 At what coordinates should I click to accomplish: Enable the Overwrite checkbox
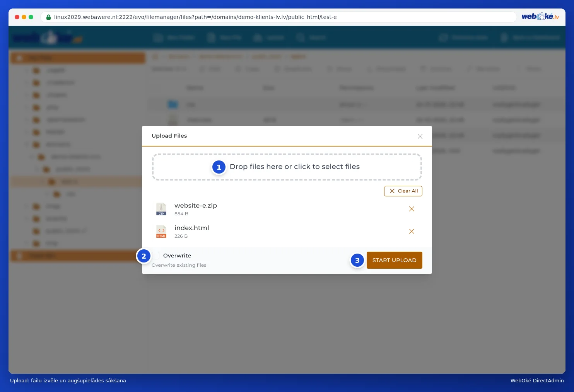[155, 256]
